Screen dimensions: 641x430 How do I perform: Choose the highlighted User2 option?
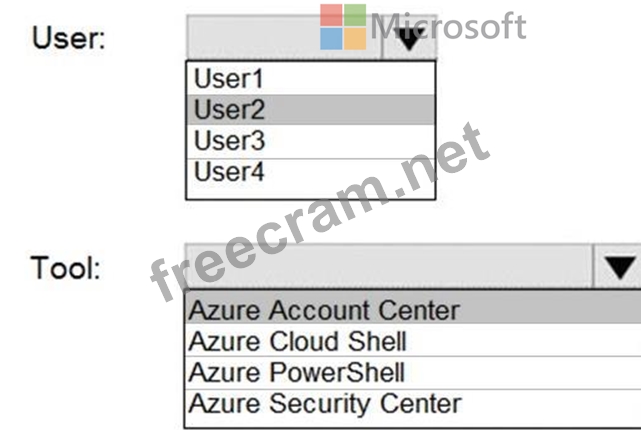[311, 110]
